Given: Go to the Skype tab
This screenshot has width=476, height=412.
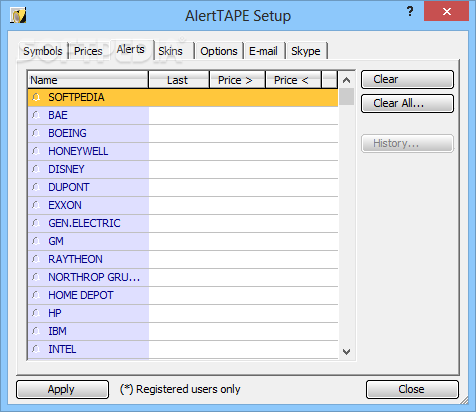Looking at the screenshot, I should click(306, 51).
